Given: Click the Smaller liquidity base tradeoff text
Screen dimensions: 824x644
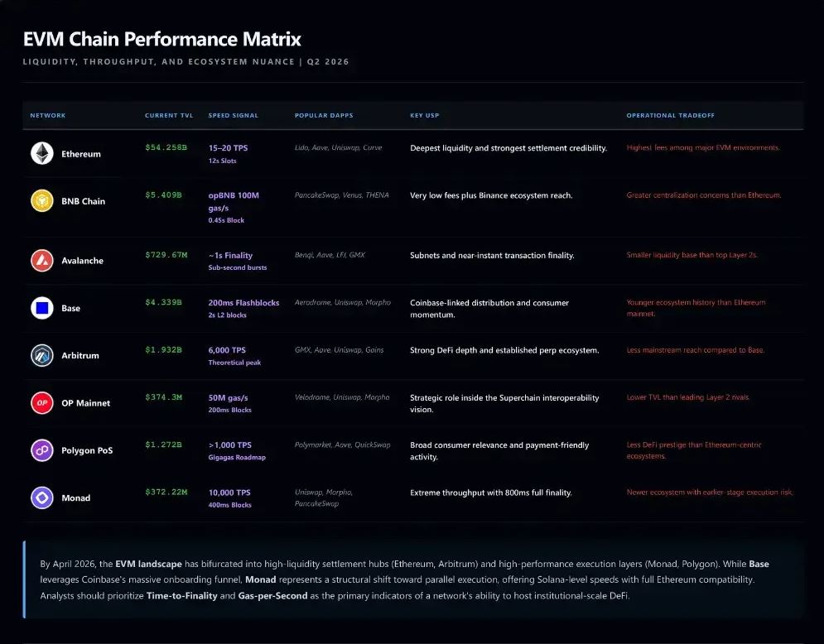Looking at the screenshot, I should pyautogui.click(x=692, y=255).
